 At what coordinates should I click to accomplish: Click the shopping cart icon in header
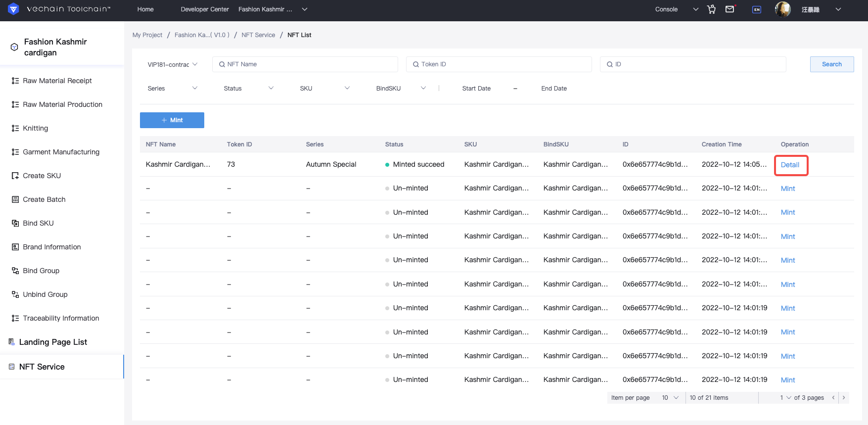pyautogui.click(x=711, y=9)
